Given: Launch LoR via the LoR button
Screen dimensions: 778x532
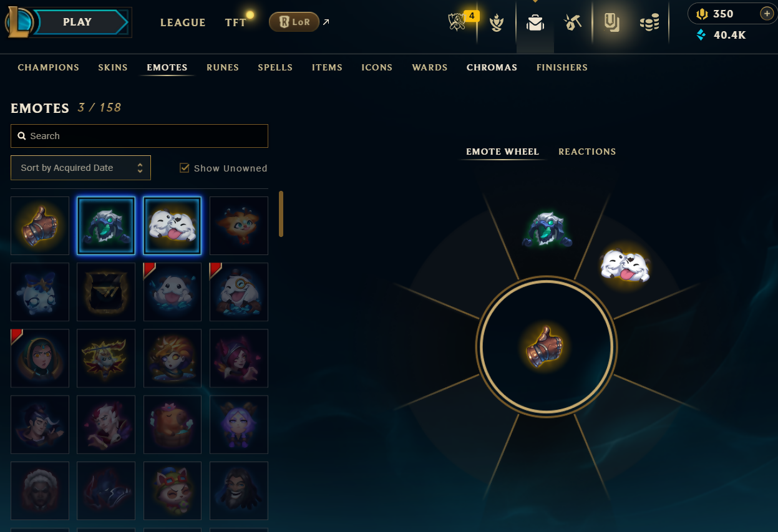Looking at the screenshot, I should 294,22.
